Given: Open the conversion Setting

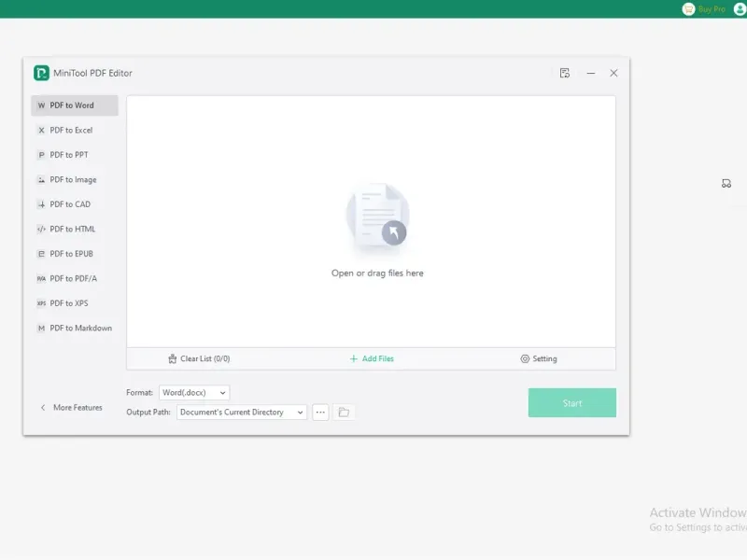Looking at the screenshot, I should click(x=539, y=358).
